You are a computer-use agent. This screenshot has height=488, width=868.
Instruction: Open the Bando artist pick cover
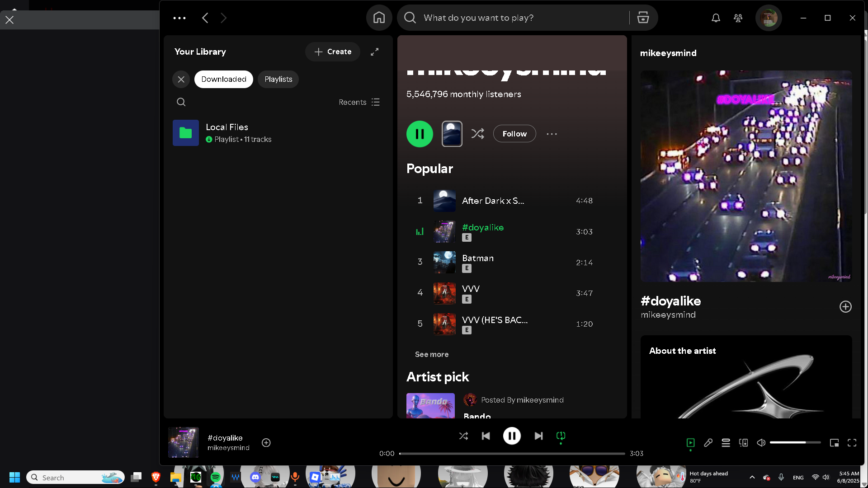pyautogui.click(x=430, y=406)
